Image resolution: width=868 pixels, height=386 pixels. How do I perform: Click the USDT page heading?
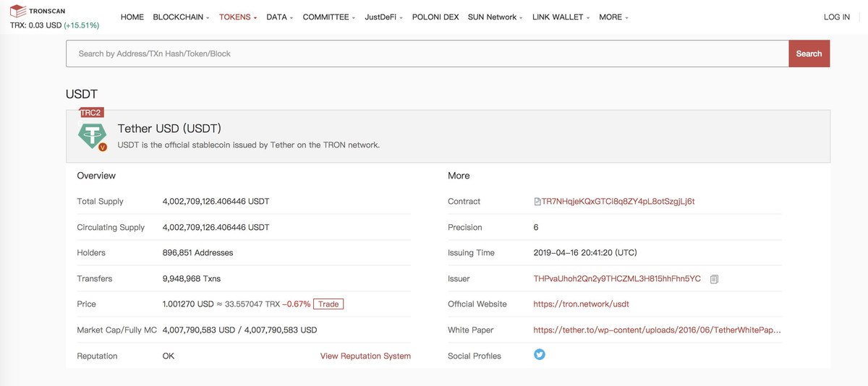82,95
